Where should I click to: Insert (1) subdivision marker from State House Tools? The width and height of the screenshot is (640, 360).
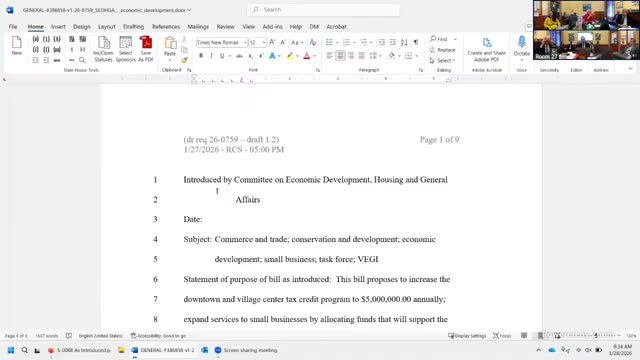[x=46, y=39]
